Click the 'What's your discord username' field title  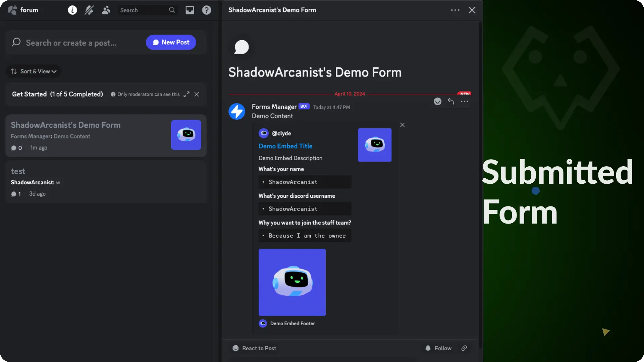(x=297, y=196)
